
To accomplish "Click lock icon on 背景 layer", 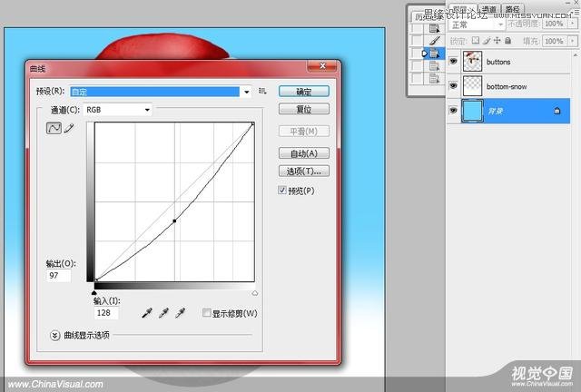I will pyautogui.click(x=556, y=111).
